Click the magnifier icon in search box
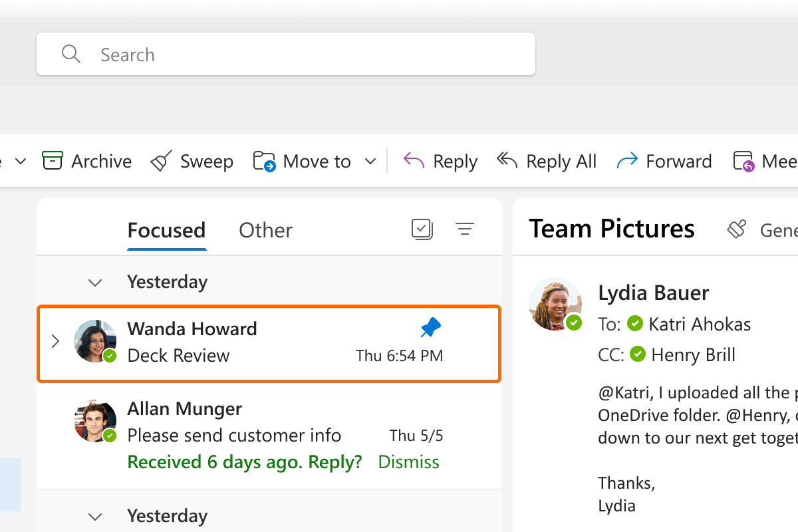 pyautogui.click(x=70, y=54)
